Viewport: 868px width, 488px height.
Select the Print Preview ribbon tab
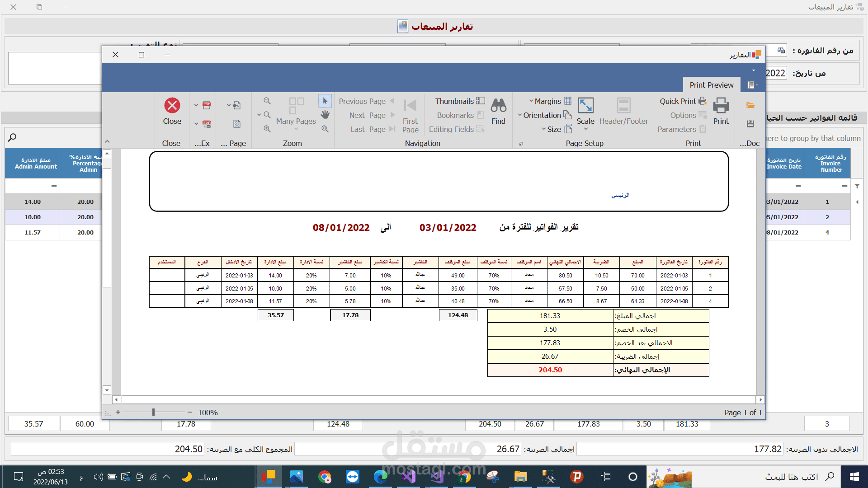tap(711, 85)
